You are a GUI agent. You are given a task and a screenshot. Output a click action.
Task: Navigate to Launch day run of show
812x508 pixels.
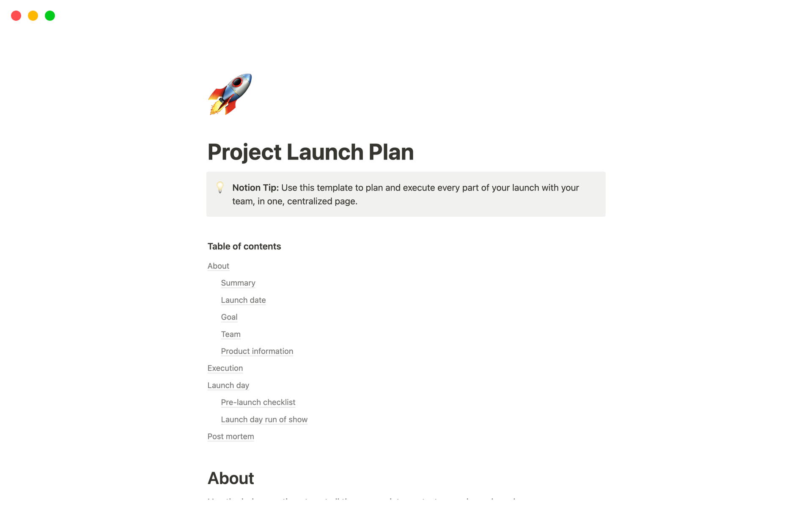click(263, 419)
